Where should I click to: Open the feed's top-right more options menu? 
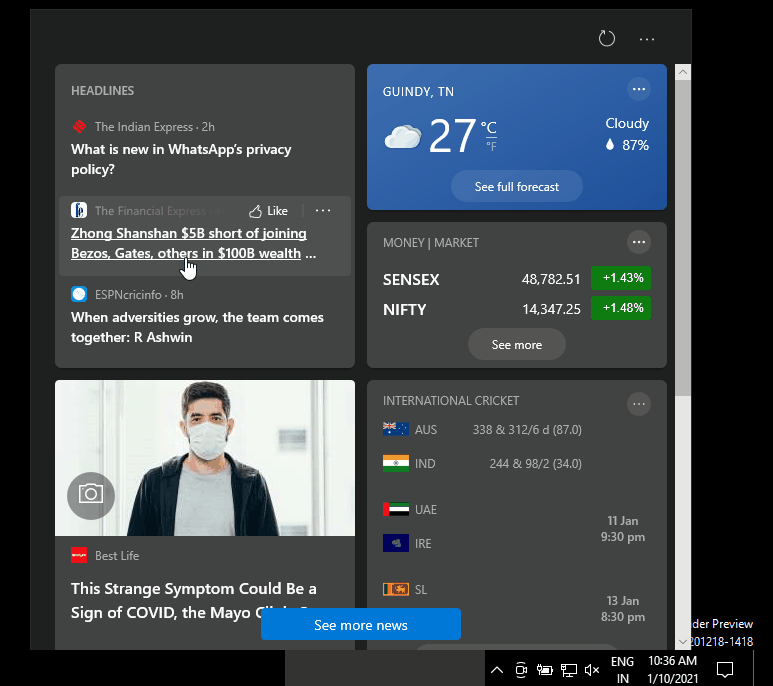click(647, 39)
